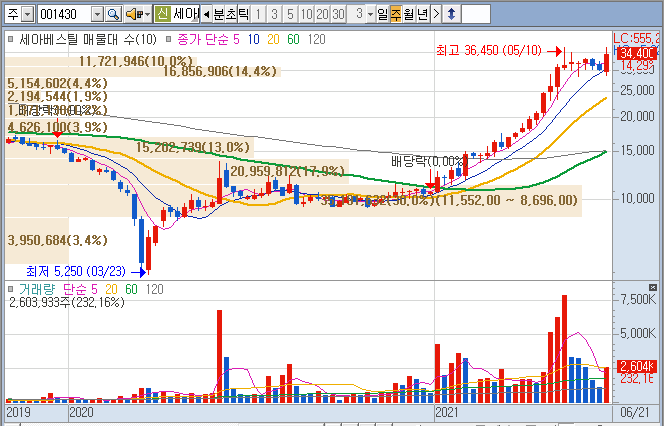Click the 배당락(0.00%) annotation
The width and height of the screenshot is (664, 426).
click(428, 161)
